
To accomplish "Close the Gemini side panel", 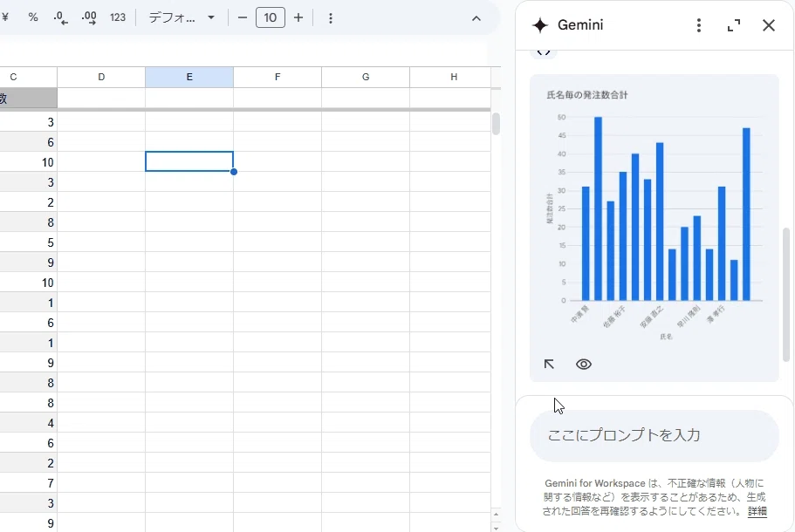I will 769,25.
